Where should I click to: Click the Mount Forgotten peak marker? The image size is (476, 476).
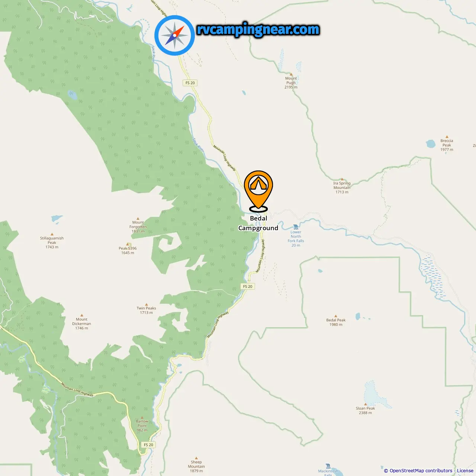[138, 219]
